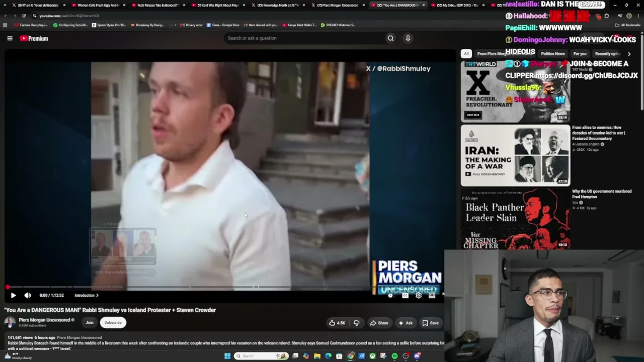The height and width of the screenshot is (362, 644).
Task: Type in the YouTube search box
Action: point(303,38)
